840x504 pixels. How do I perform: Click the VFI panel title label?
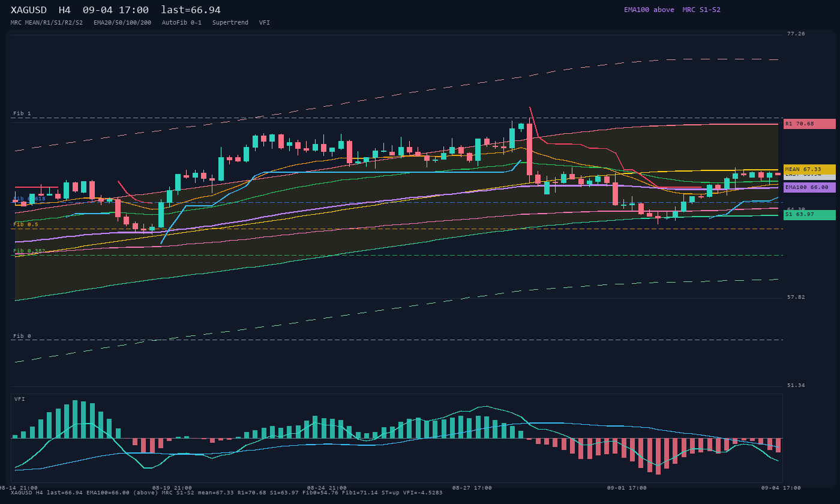point(20,399)
